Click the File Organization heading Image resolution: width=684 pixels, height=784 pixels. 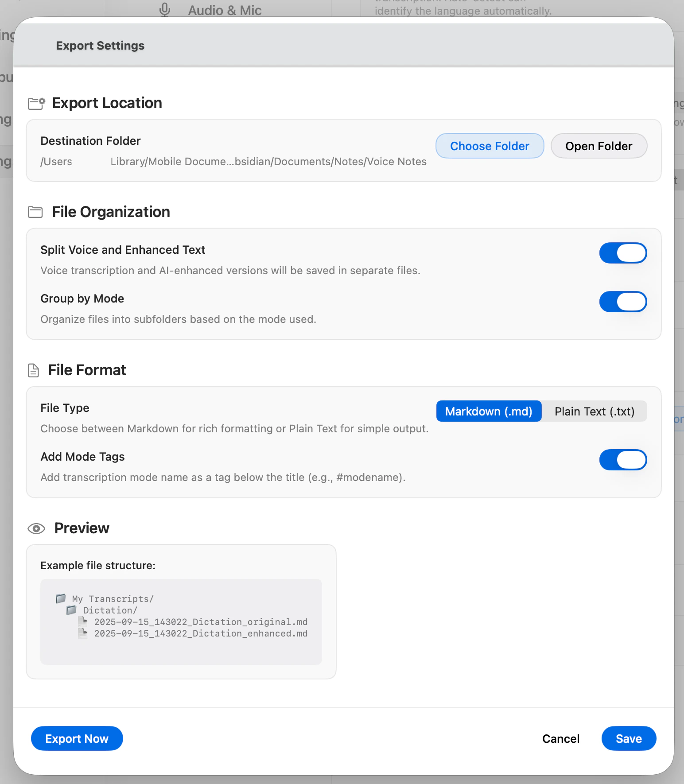111,212
